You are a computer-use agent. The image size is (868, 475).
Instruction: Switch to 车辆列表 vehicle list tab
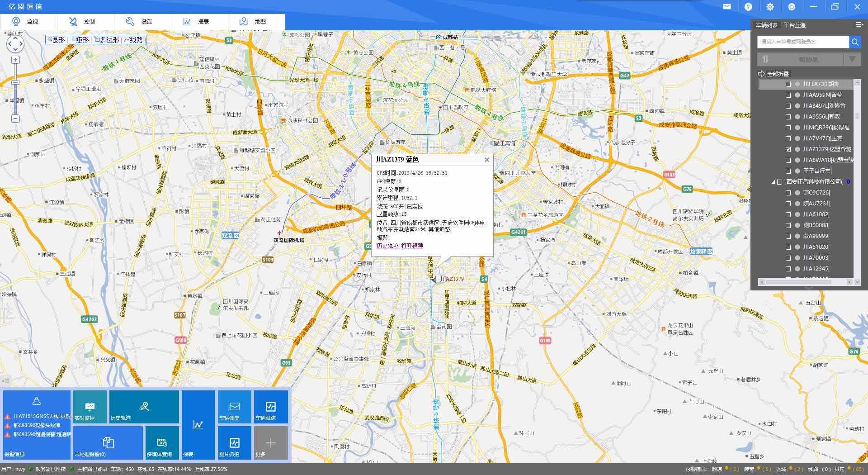(x=766, y=25)
